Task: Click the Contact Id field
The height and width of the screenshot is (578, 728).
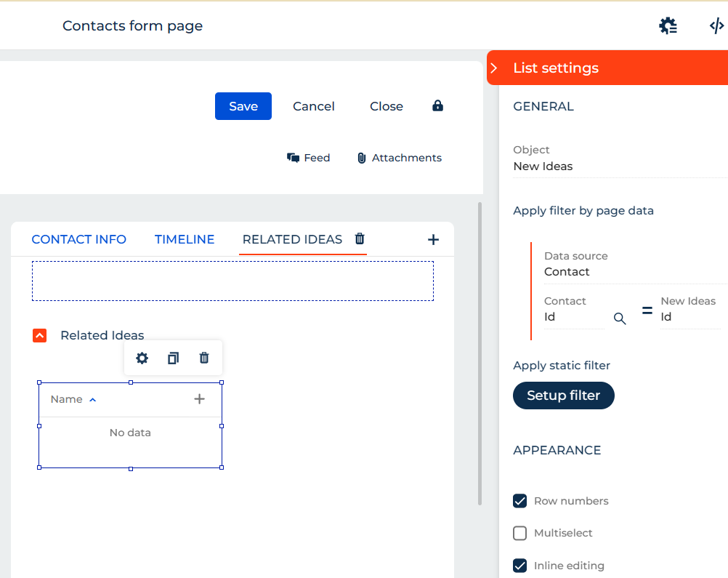Action: coord(574,311)
